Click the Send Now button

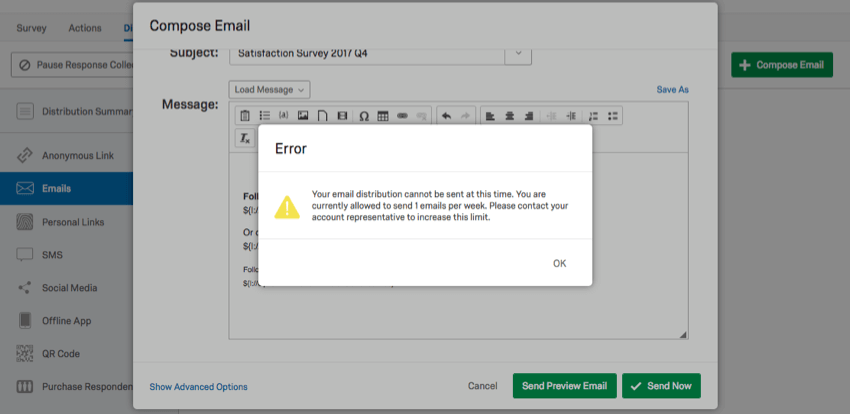661,386
